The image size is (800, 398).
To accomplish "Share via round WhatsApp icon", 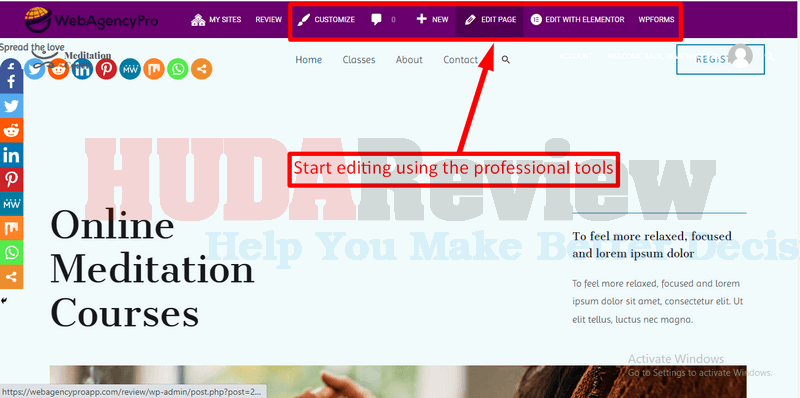I will 178,69.
